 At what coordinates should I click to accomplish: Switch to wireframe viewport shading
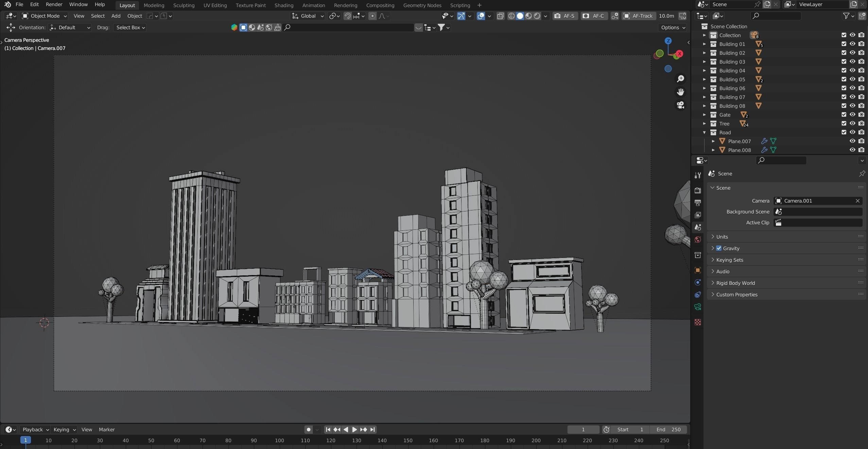[511, 16]
